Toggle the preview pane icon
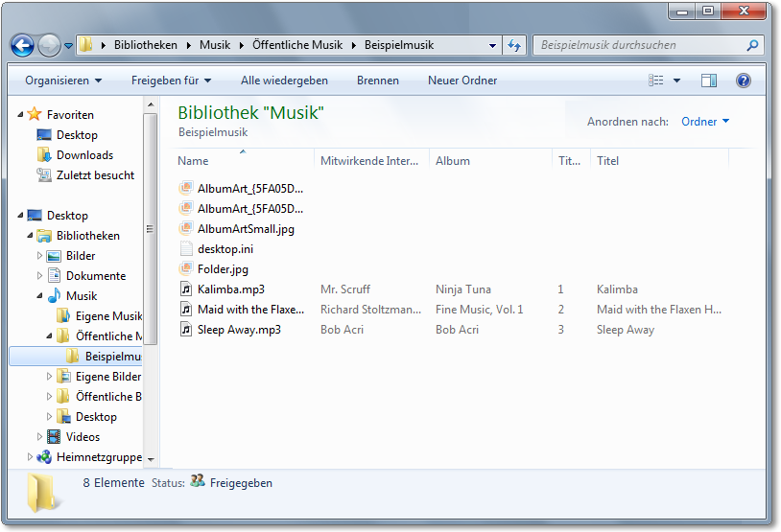Screen dimensions: 781x532 [x=709, y=81]
